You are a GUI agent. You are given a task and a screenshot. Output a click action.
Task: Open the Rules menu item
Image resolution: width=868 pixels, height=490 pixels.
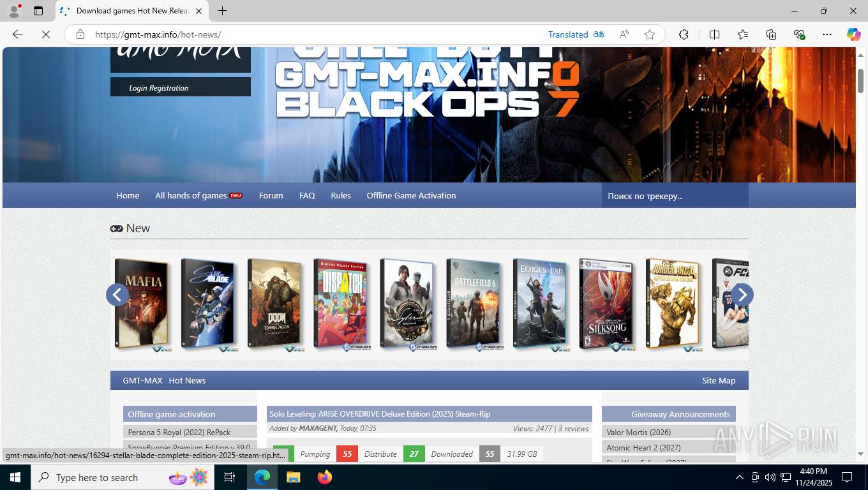tap(341, 195)
